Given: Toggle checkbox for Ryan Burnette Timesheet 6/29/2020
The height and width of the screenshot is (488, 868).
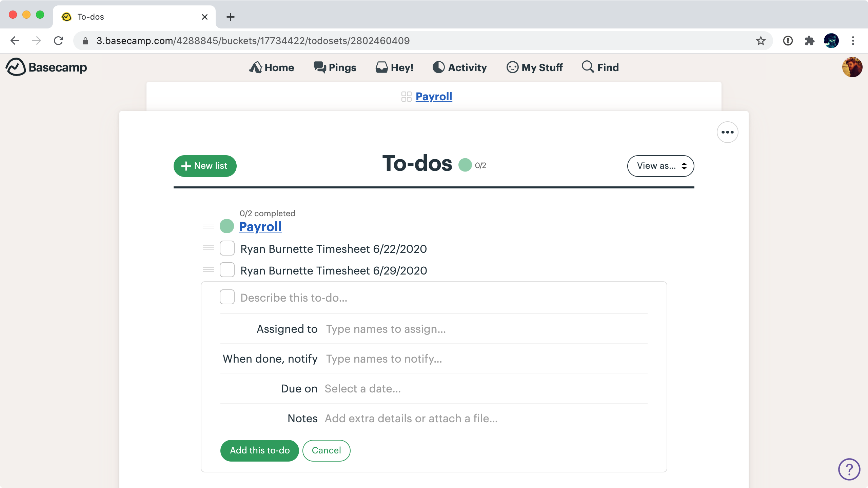Looking at the screenshot, I should [x=227, y=270].
